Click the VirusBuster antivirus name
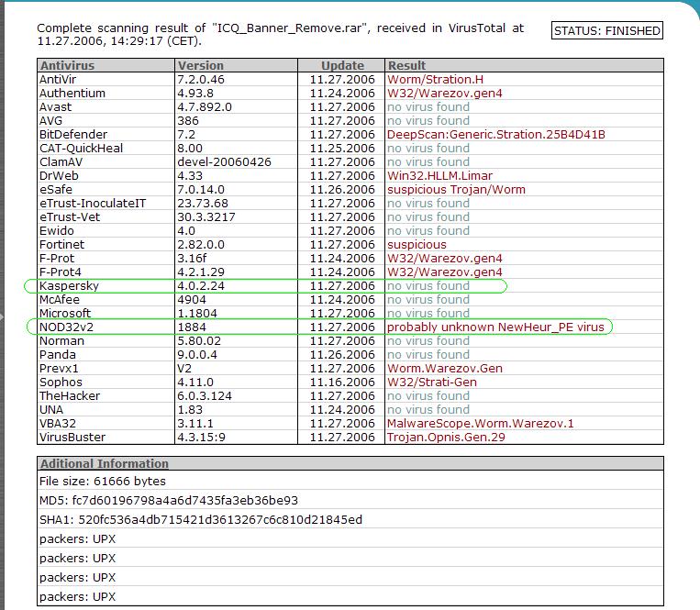 pyautogui.click(x=72, y=438)
